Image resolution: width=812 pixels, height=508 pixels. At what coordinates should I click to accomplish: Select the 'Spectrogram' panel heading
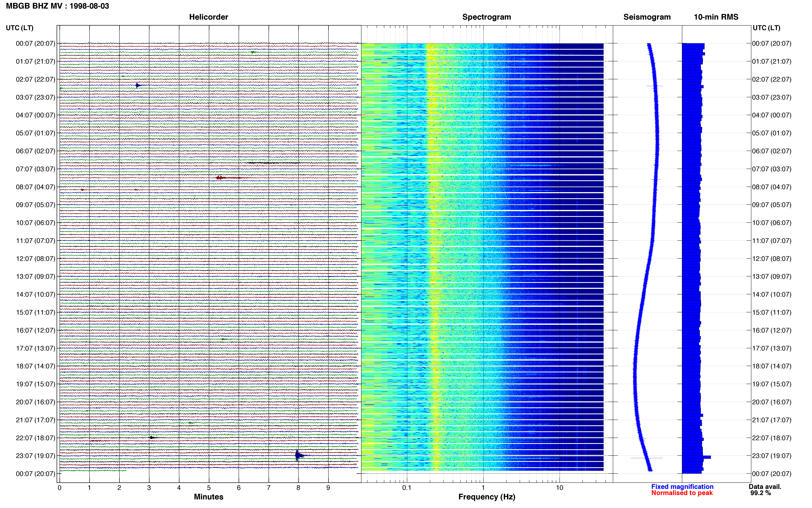487,17
